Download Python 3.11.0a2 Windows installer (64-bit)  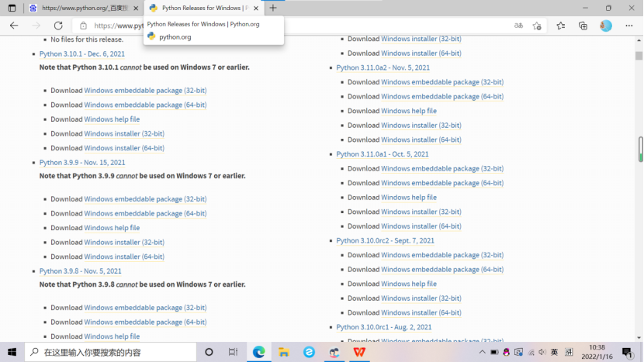(421, 140)
